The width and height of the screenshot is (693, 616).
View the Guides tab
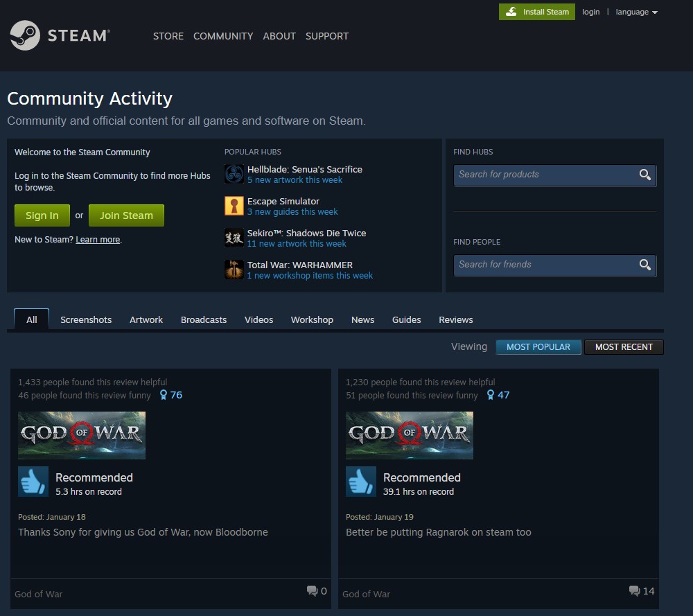(x=407, y=319)
